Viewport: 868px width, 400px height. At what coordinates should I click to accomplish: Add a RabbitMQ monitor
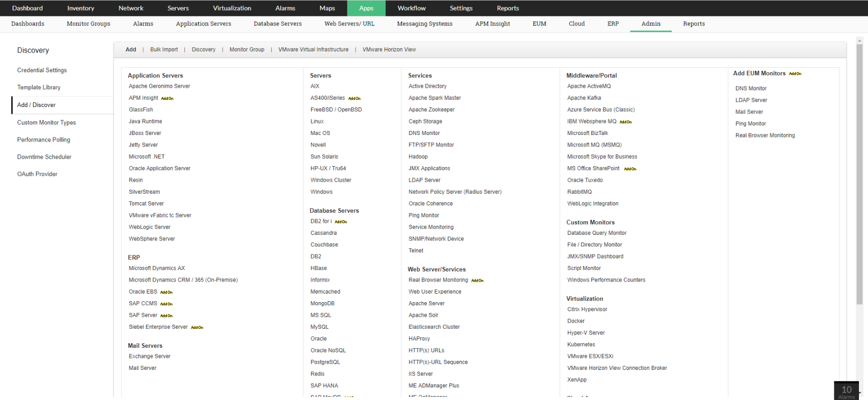pyautogui.click(x=579, y=192)
